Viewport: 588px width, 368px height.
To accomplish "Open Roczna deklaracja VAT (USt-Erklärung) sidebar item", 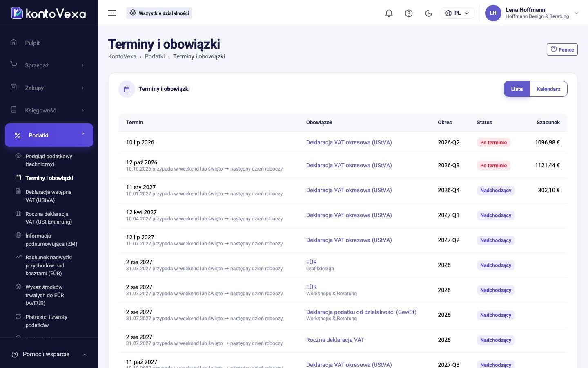I will point(49,218).
